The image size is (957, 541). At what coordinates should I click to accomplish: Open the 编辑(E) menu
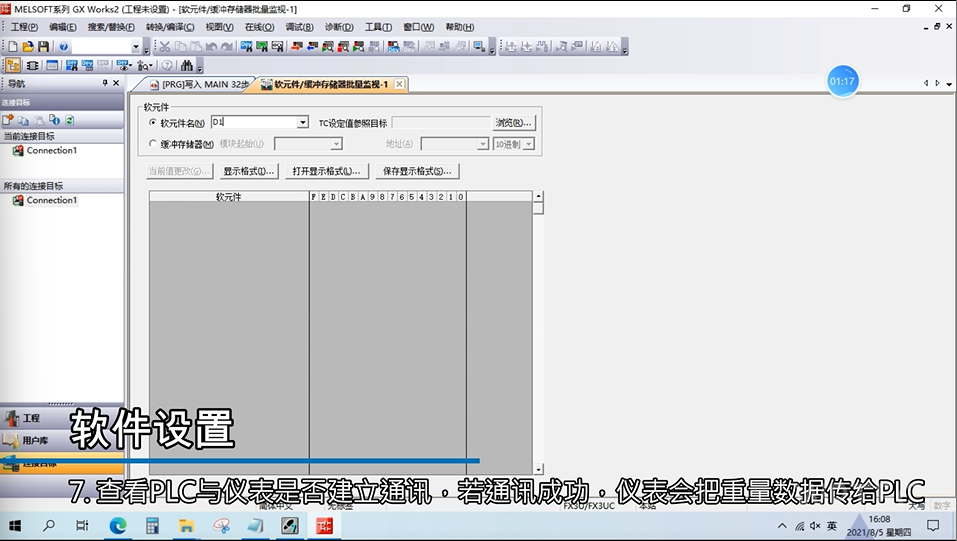[x=62, y=27]
